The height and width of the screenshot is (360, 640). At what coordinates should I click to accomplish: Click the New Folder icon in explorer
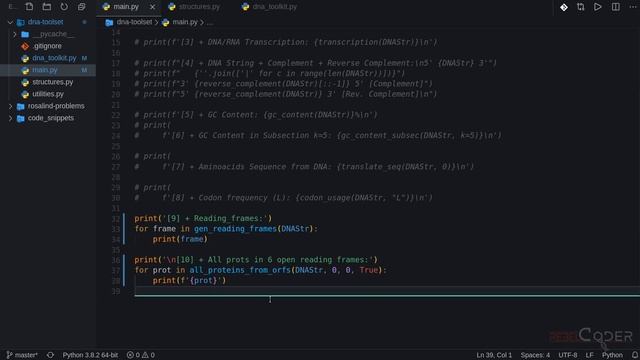(x=47, y=7)
